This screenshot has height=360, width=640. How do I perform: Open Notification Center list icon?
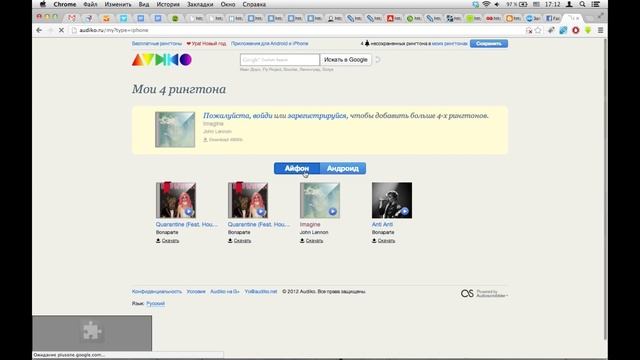coord(596,4)
